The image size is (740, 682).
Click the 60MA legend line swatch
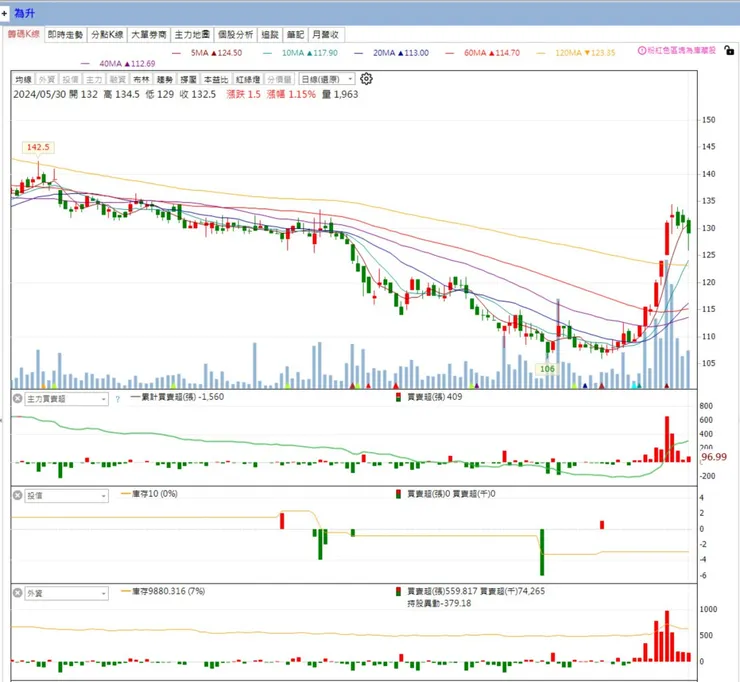tap(450, 53)
